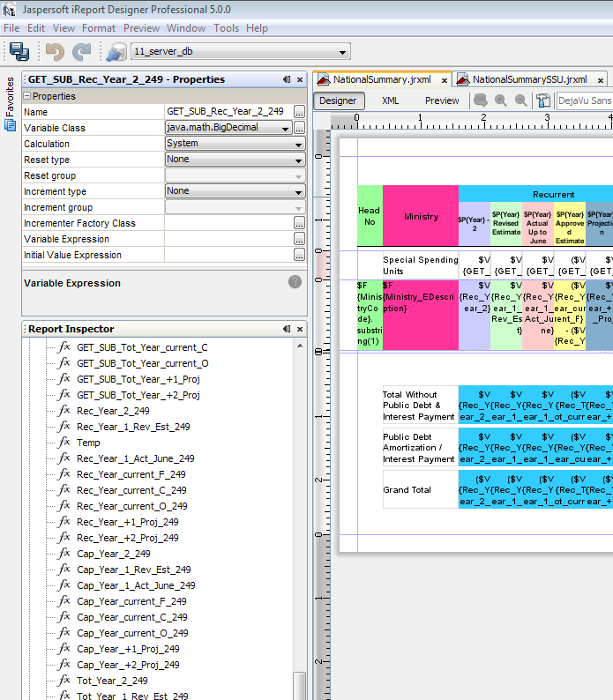
Task: Select variable GET_SUB_Tot_Year_current_O
Action: 143,363
